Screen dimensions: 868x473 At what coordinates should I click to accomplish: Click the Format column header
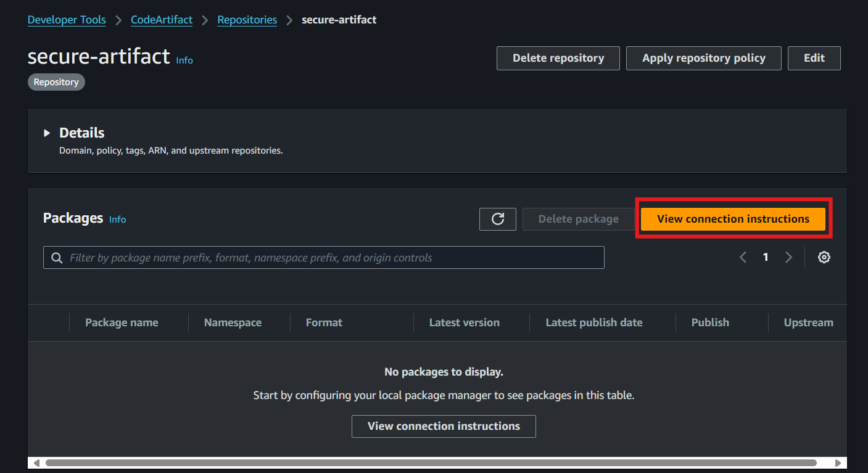pos(324,323)
